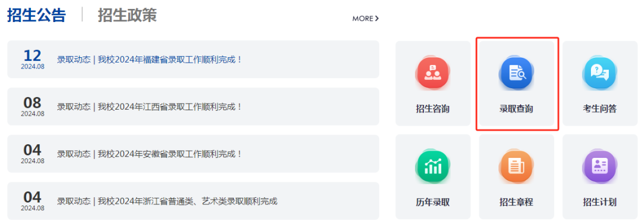Click the 招生章程 label text
The image size is (644, 224).
[516, 203]
